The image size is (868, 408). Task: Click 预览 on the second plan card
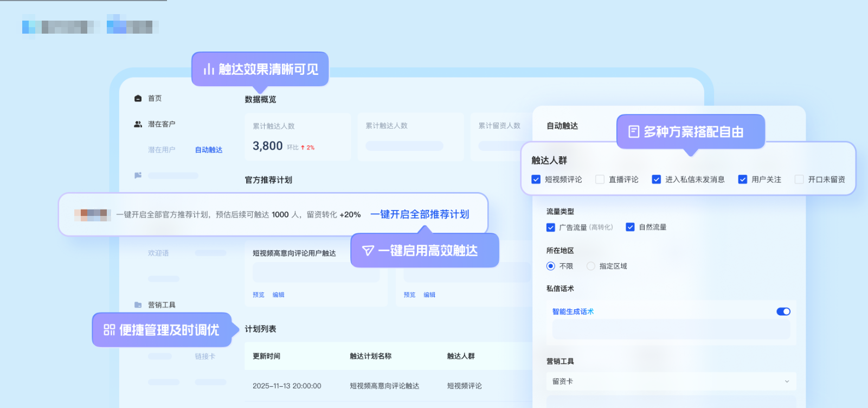pos(409,295)
